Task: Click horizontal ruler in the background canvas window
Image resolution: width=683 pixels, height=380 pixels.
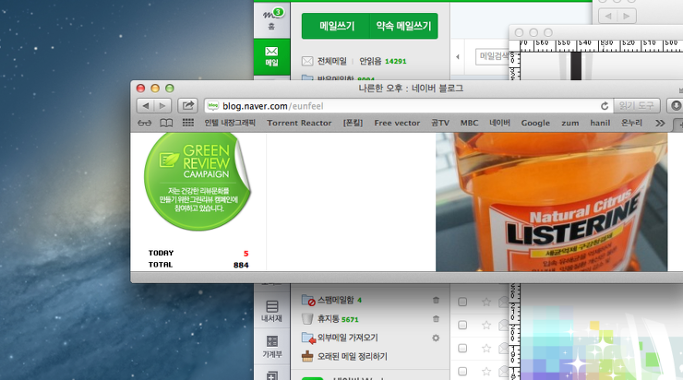Action: (x=601, y=45)
